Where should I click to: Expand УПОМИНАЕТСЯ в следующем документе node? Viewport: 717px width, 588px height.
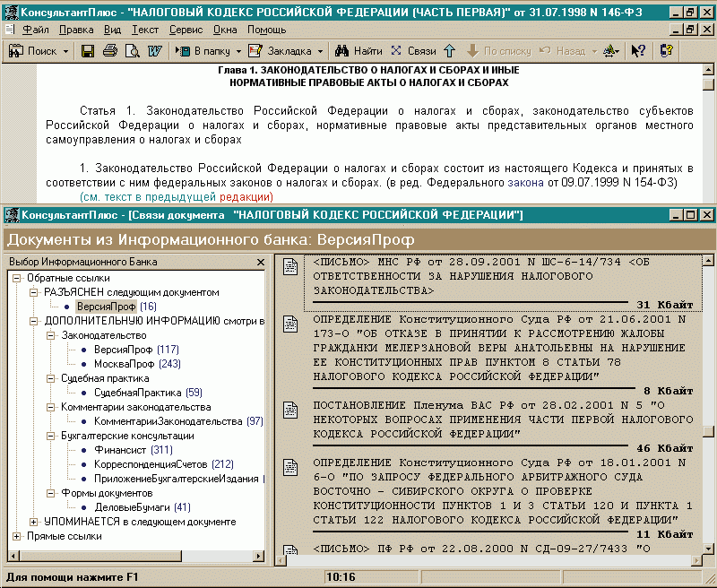(33, 522)
